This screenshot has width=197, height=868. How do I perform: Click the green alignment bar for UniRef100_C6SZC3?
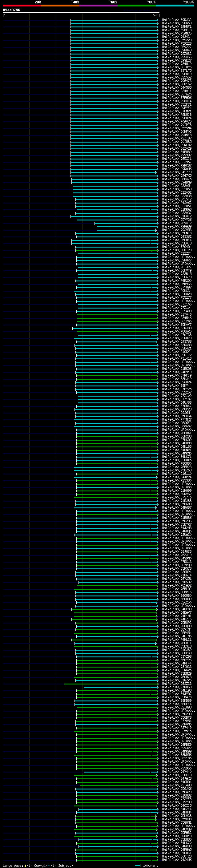111,683
